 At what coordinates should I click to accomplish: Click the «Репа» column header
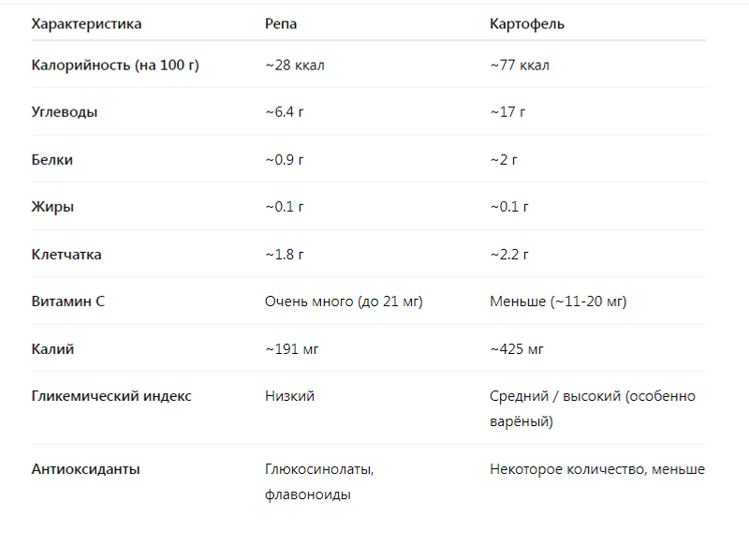coord(281,23)
